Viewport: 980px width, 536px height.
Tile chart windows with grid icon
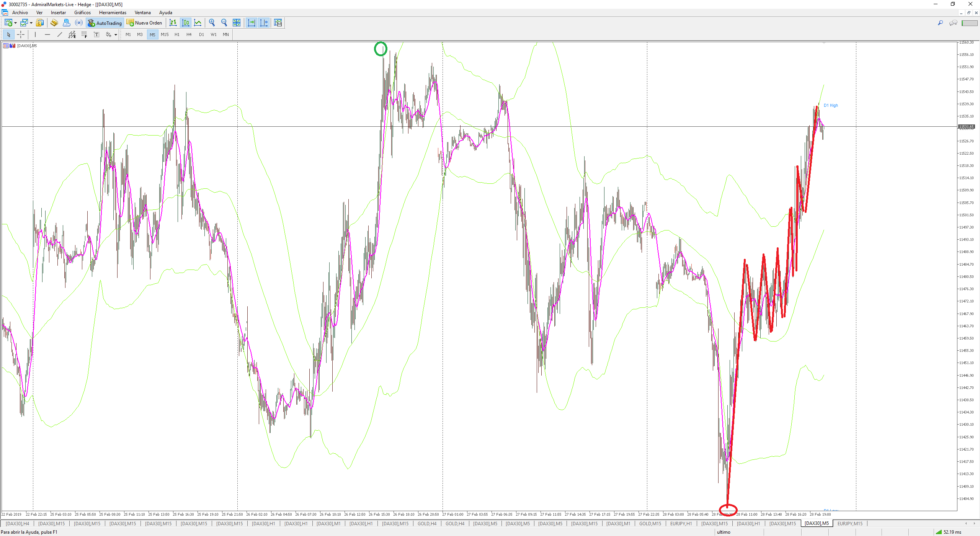(x=237, y=23)
